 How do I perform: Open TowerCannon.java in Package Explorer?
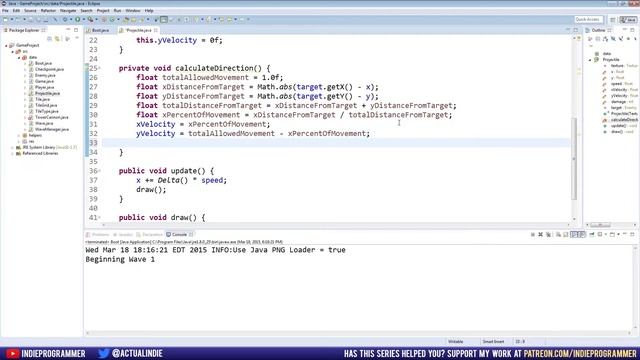tap(51, 117)
